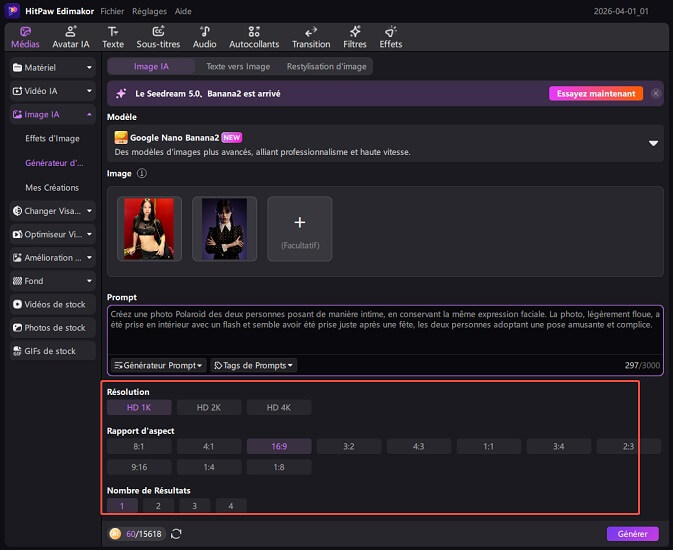673x550 pixels.
Task: Open the Générateur Prompt dropdown
Action: pos(159,366)
